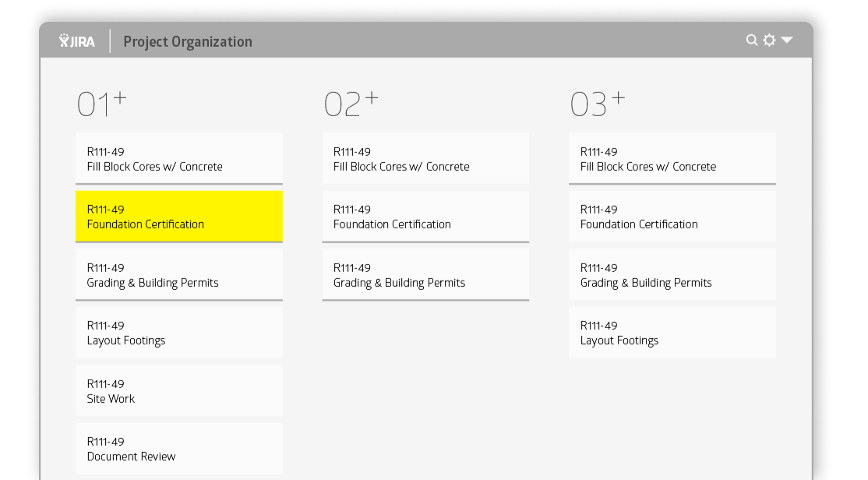Add a card to column 01 with the plus
This screenshot has height=480, width=868.
coord(120,98)
